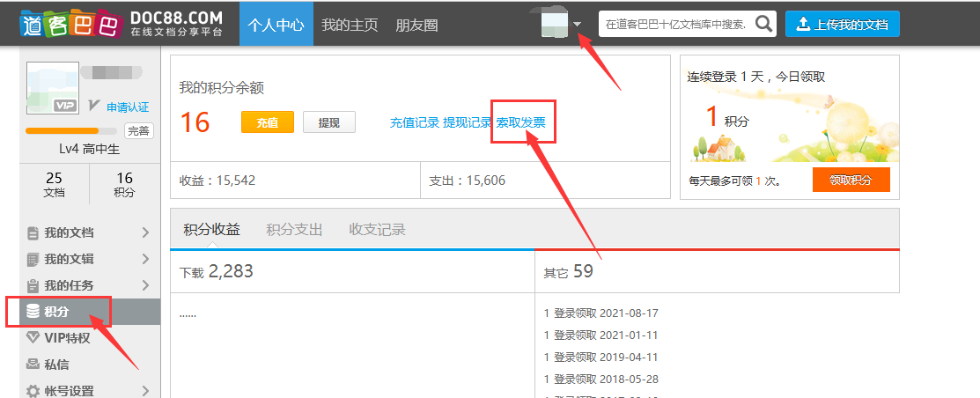This screenshot has height=398, width=980.
Task: Click the 上传我的文档 button
Action: pyautogui.click(x=843, y=24)
